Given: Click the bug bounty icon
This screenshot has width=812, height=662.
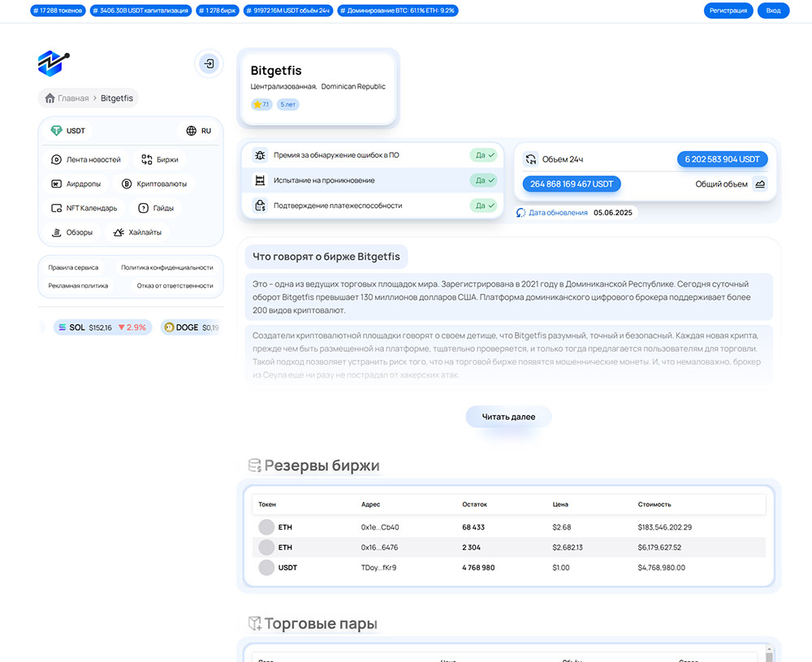Looking at the screenshot, I should [x=260, y=155].
